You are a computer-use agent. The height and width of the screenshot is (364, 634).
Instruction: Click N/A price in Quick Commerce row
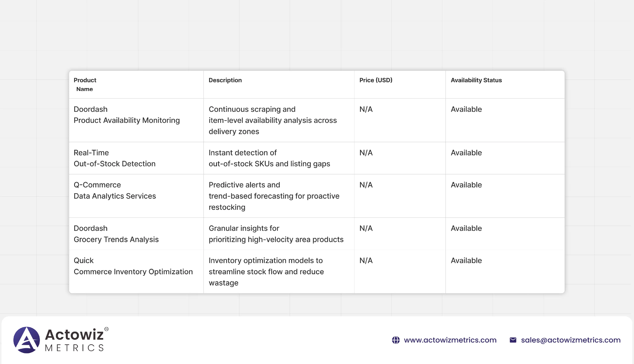(366, 260)
